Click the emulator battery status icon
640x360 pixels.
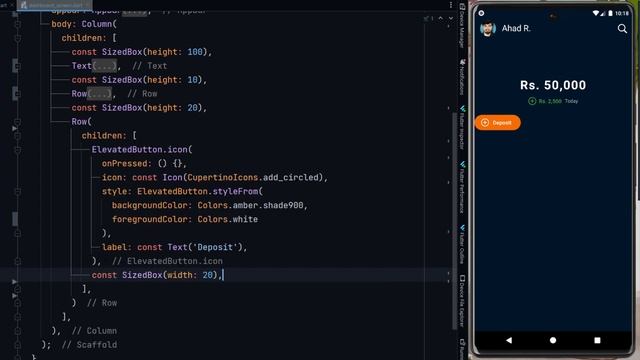click(x=610, y=13)
